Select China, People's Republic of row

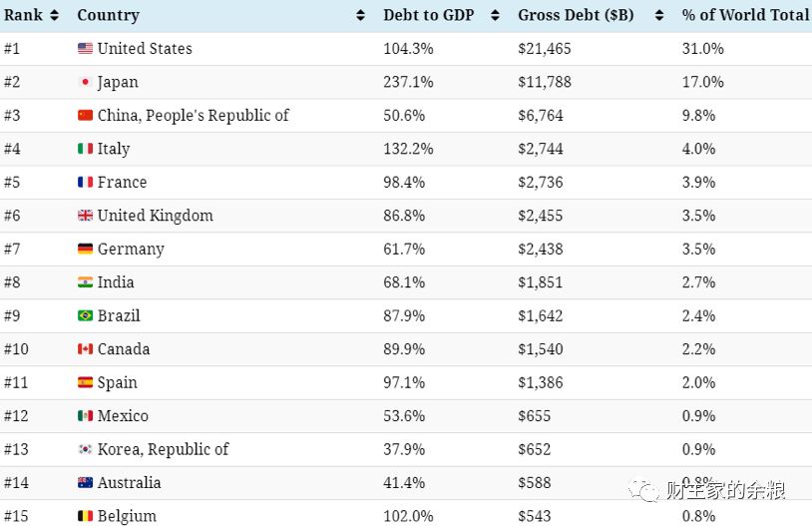point(406,116)
